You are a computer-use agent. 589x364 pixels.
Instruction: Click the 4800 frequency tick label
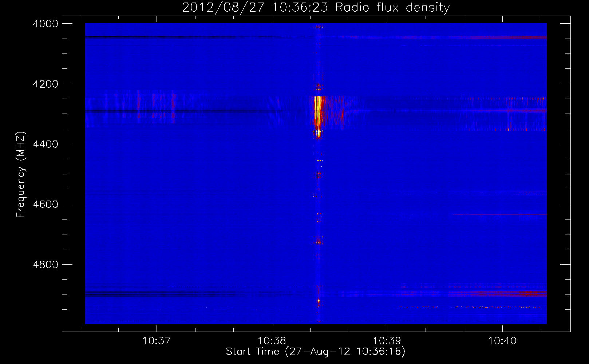coord(46,265)
